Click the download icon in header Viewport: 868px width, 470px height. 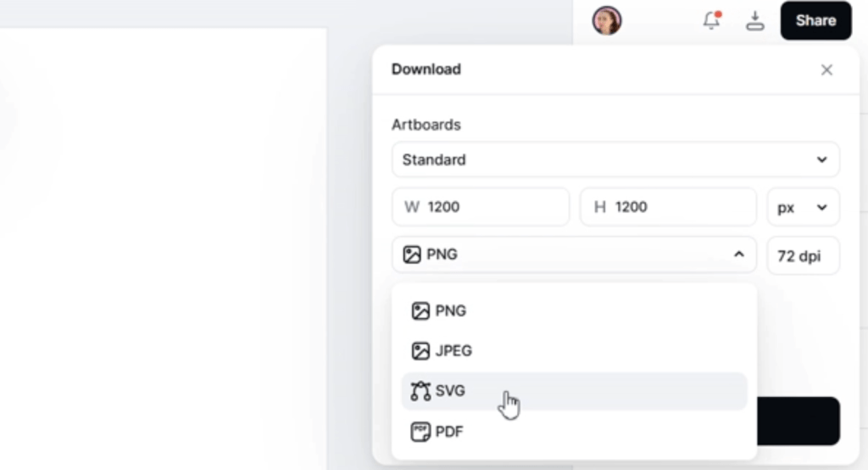click(x=754, y=20)
